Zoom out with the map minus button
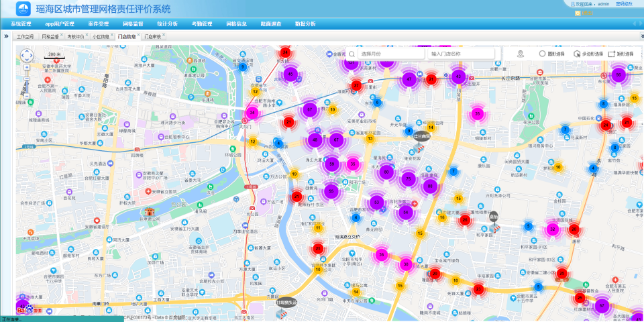The height and width of the screenshot is (322, 644). [27, 96]
